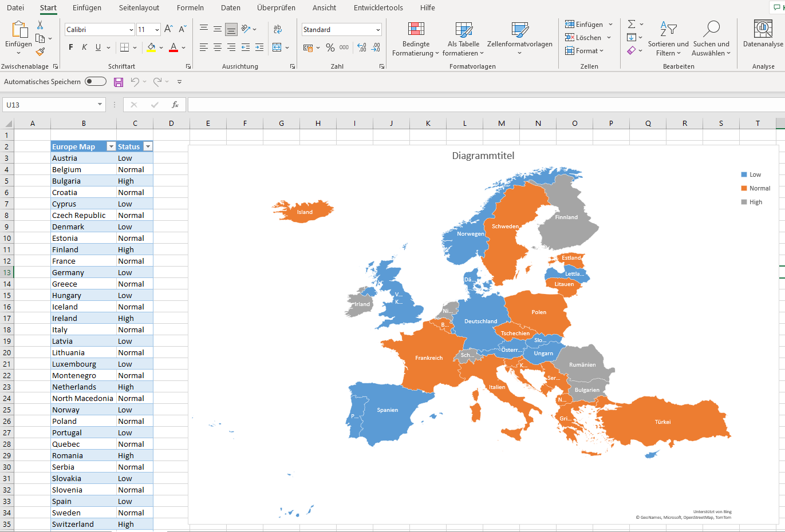
Task: Open the Status column filter dropdown
Action: (x=148, y=146)
